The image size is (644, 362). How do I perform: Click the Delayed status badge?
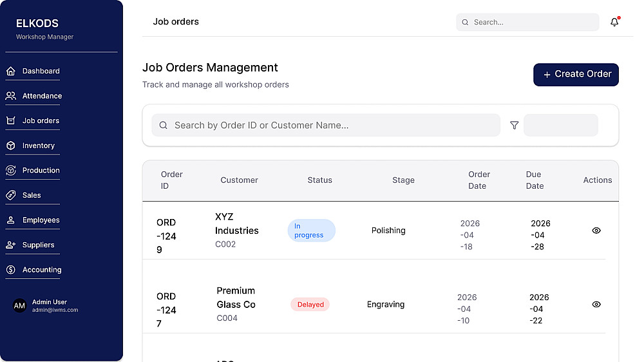tap(310, 305)
